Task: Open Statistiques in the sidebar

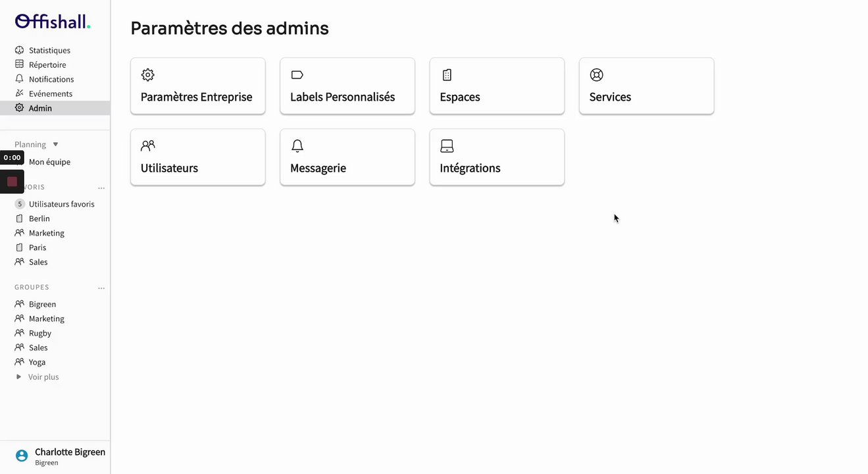Action: (49, 50)
